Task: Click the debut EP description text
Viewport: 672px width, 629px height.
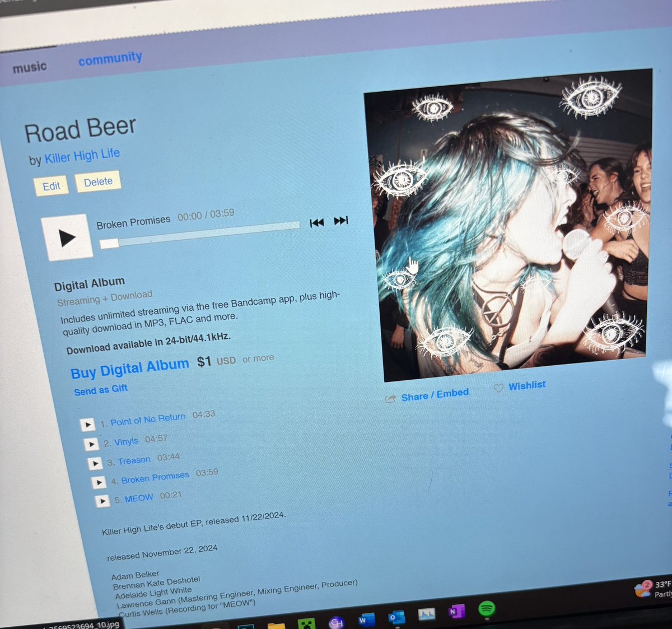Action: [194, 524]
